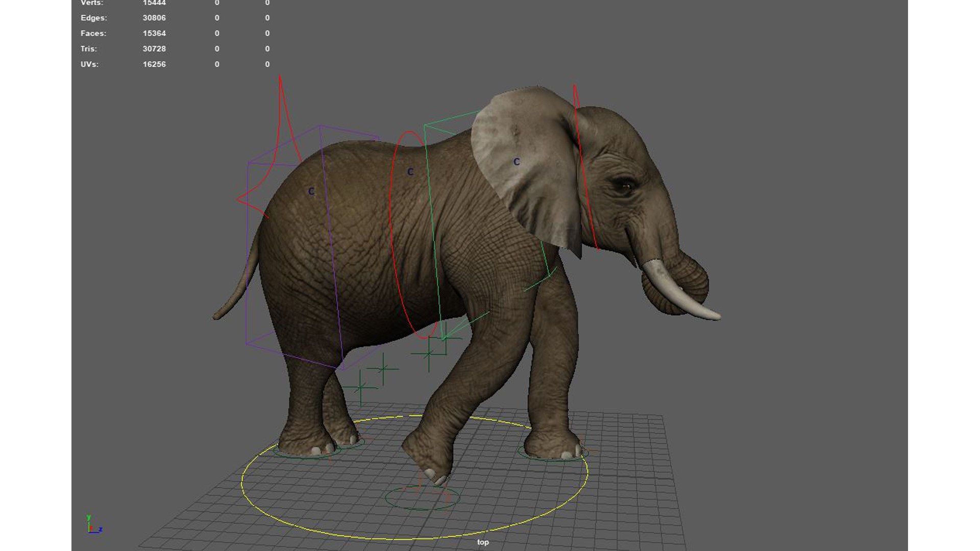Click the 'top' viewport label
The height and width of the screenshot is (551, 980).
click(x=483, y=542)
